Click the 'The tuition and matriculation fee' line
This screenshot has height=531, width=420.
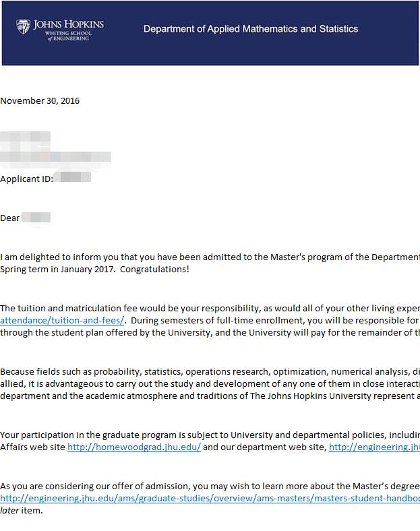tap(210, 308)
